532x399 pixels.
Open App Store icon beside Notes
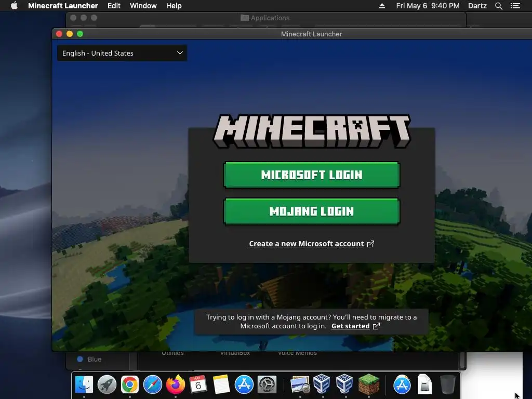244,385
